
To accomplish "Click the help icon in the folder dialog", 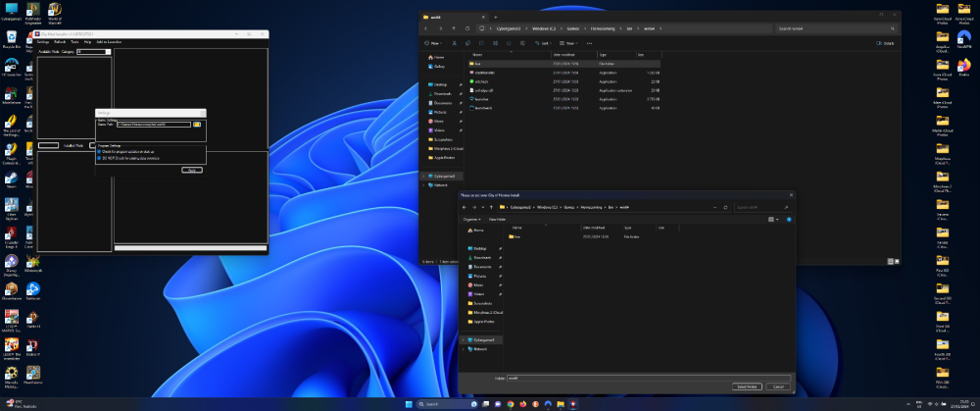I will 789,220.
